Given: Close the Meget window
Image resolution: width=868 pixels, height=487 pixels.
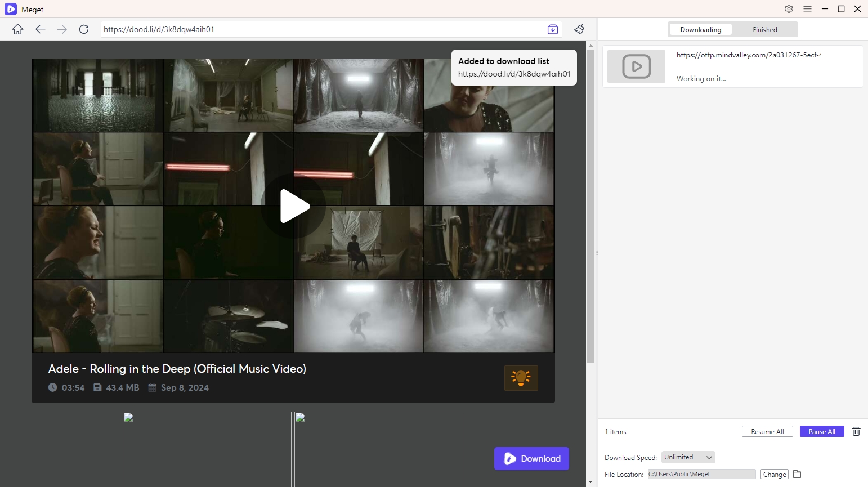Looking at the screenshot, I should pyautogui.click(x=857, y=9).
